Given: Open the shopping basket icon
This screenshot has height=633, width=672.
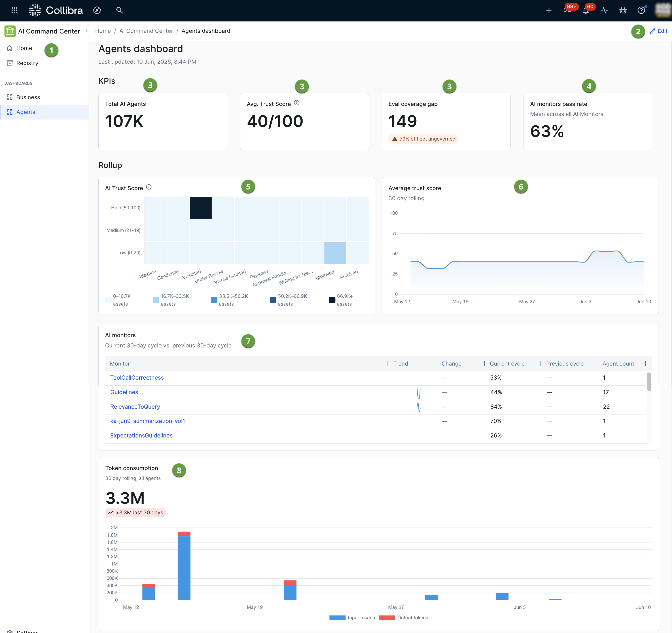Looking at the screenshot, I should [623, 11].
